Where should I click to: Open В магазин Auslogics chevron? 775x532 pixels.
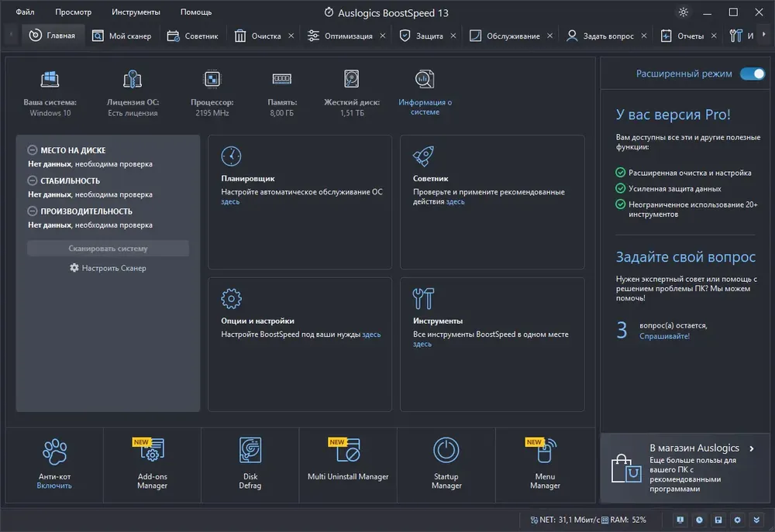[752, 448]
